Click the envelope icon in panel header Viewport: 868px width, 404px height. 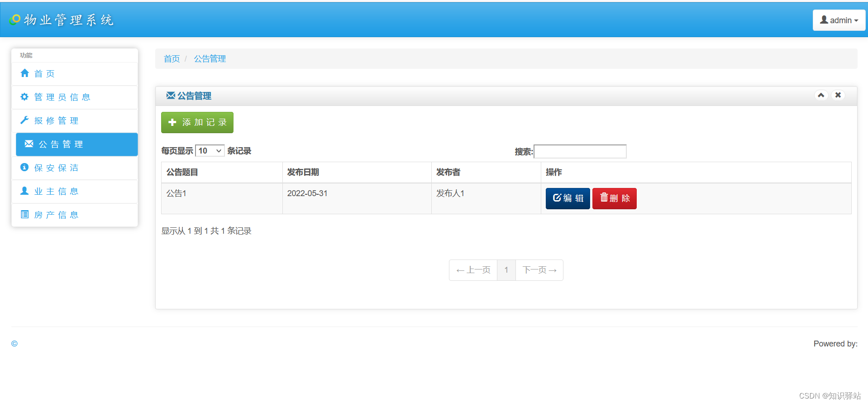[171, 95]
